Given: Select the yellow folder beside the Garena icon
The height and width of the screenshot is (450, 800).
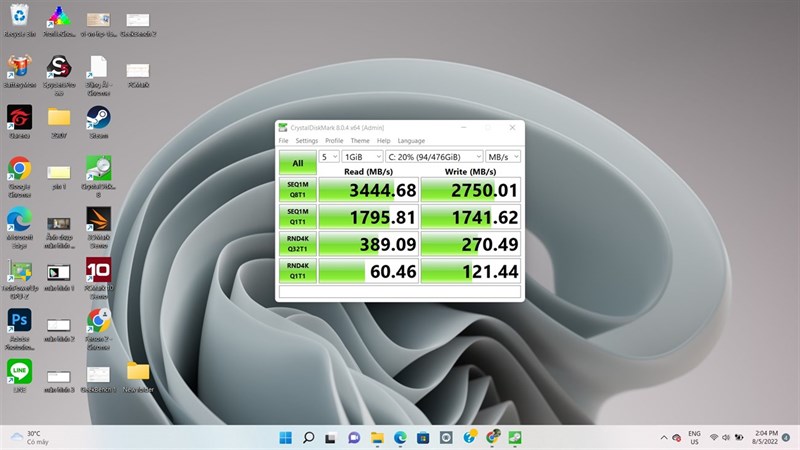Looking at the screenshot, I should pos(59,122).
